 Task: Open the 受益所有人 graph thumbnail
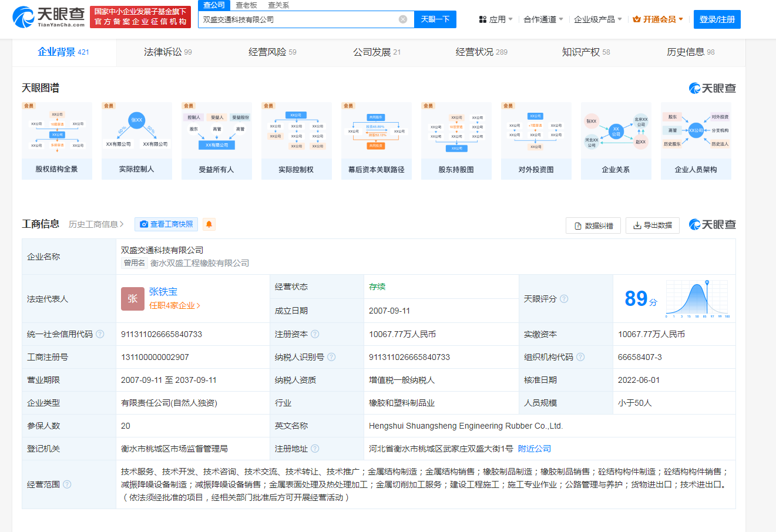coord(217,141)
